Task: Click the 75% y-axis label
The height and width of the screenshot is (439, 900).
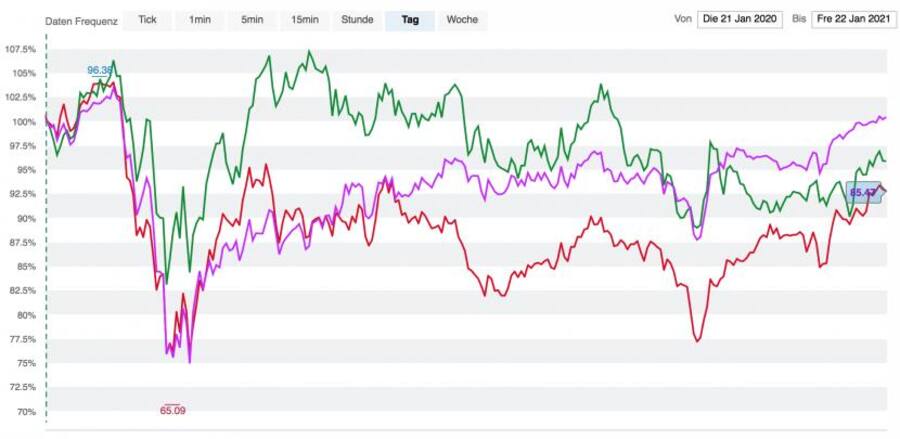Action: click(25, 363)
